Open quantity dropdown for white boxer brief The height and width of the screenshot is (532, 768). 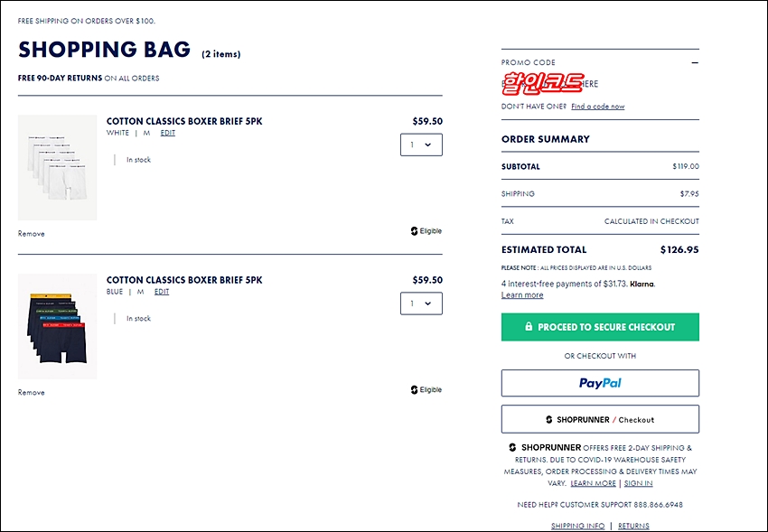click(421, 145)
